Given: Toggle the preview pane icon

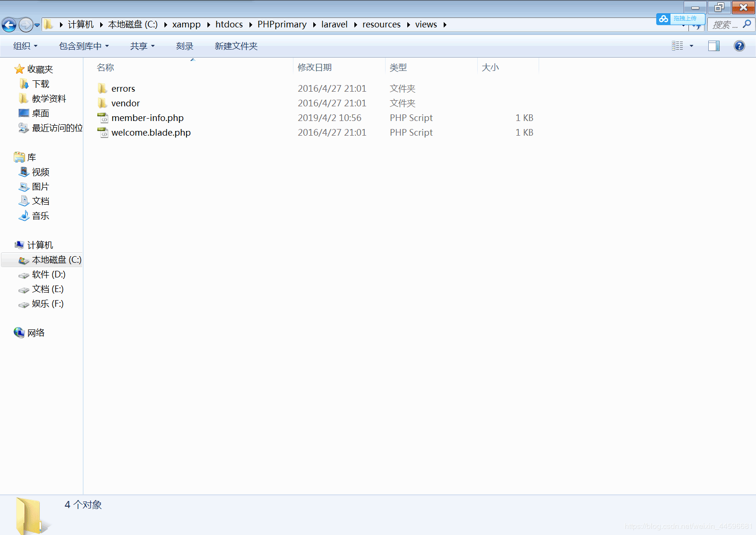Looking at the screenshot, I should (x=713, y=46).
